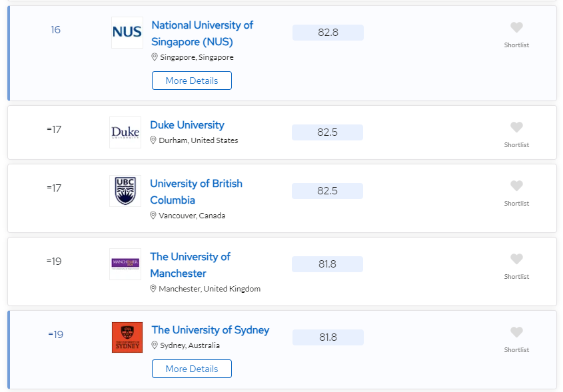Toggle the heart icon for Duke University
Screen dimensions: 563x392
[516, 127]
